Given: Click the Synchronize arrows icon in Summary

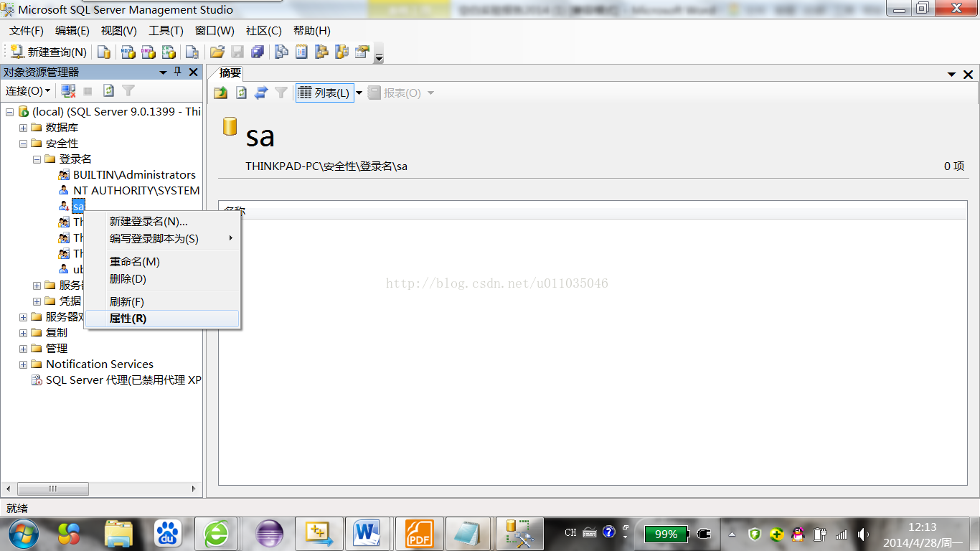Looking at the screenshot, I should [x=261, y=93].
